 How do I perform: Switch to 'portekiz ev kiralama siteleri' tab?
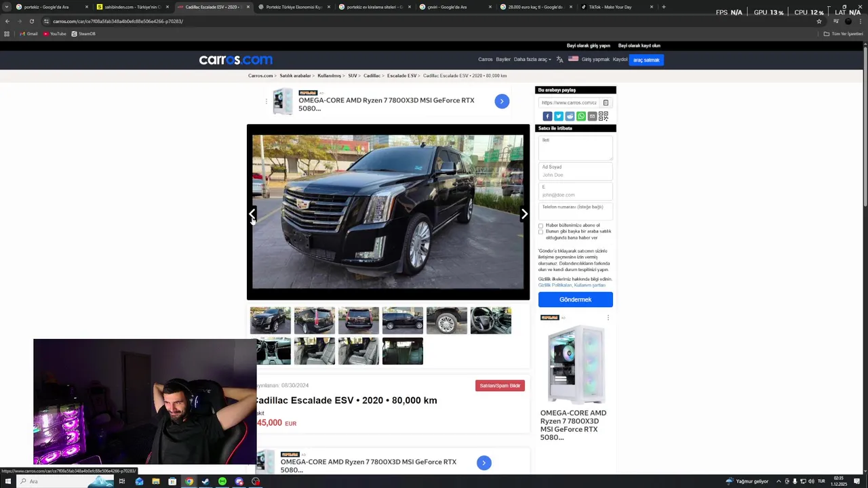[374, 7]
